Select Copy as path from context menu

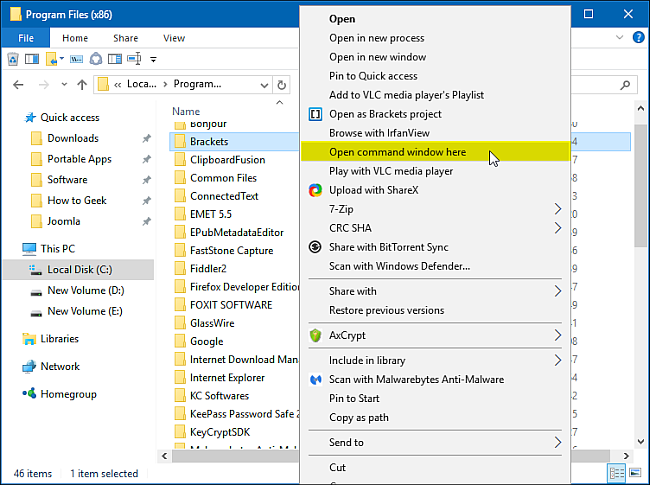click(360, 417)
